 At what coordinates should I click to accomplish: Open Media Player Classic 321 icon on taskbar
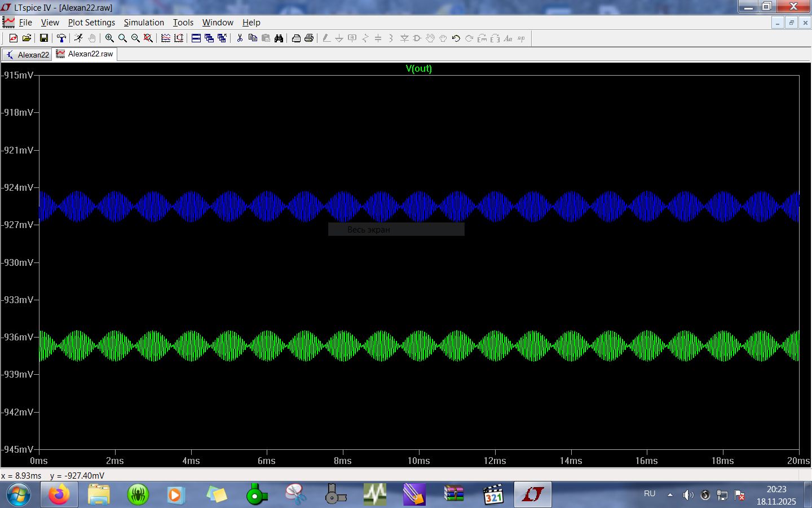click(493, 495)
